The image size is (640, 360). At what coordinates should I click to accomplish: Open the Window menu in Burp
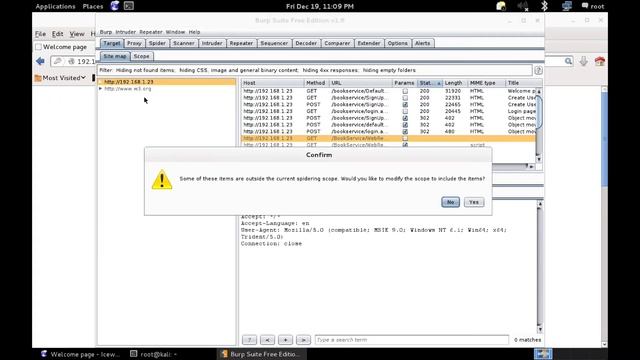(x=175, y=32)
